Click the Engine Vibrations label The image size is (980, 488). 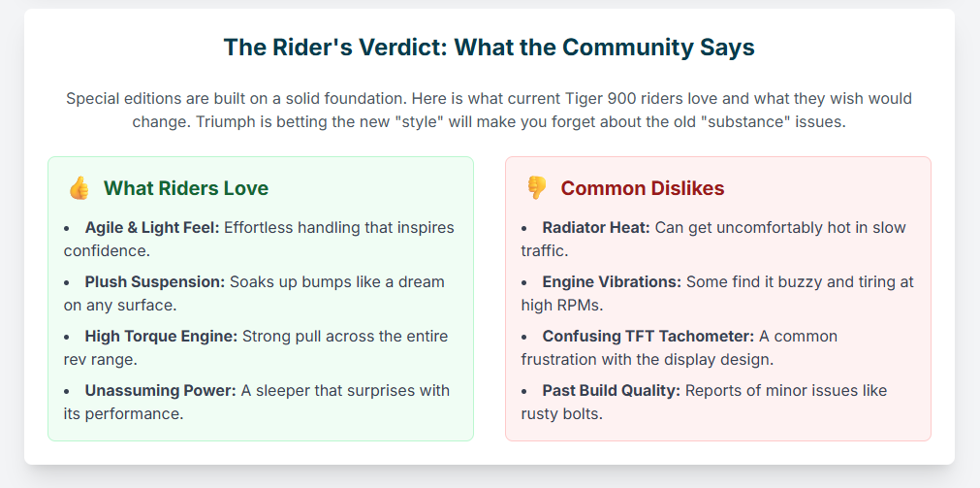click(612, 282)
